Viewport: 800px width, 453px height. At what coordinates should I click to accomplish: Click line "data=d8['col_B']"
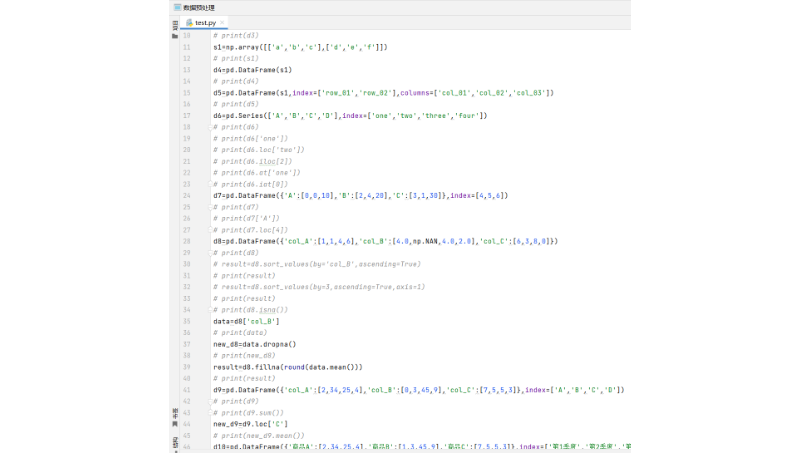click(x=246, y=321)
